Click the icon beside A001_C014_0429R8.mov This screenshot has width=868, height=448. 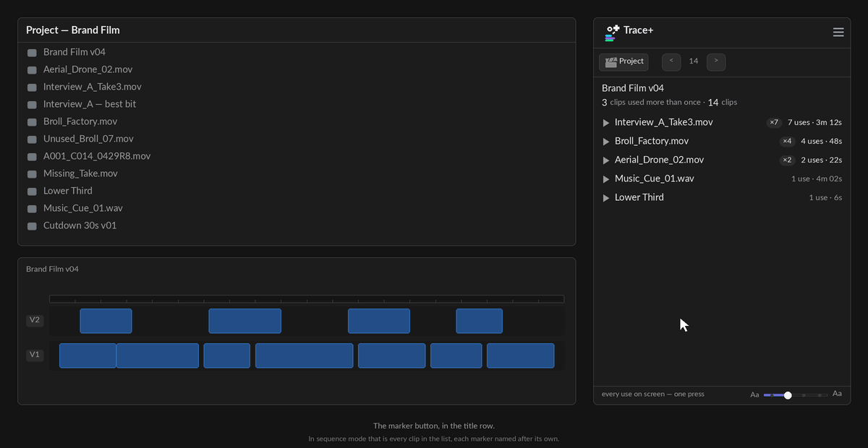tap(32, 157)
